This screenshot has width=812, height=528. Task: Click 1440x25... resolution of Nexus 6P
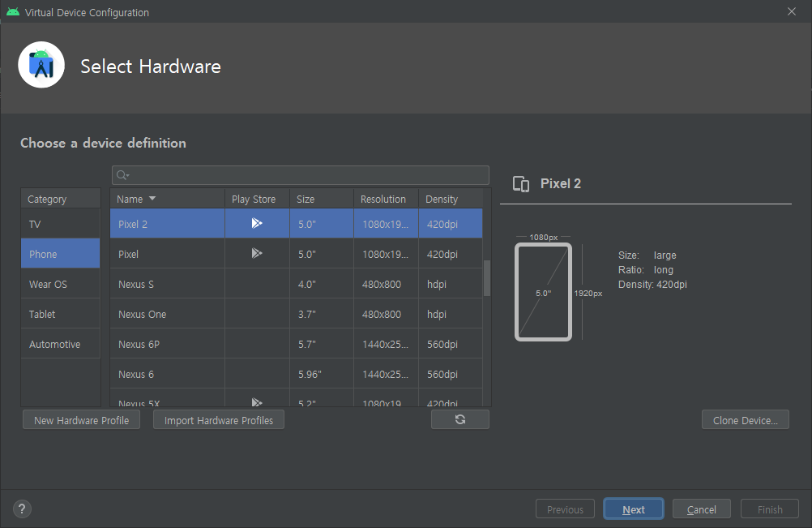point(385,345)
